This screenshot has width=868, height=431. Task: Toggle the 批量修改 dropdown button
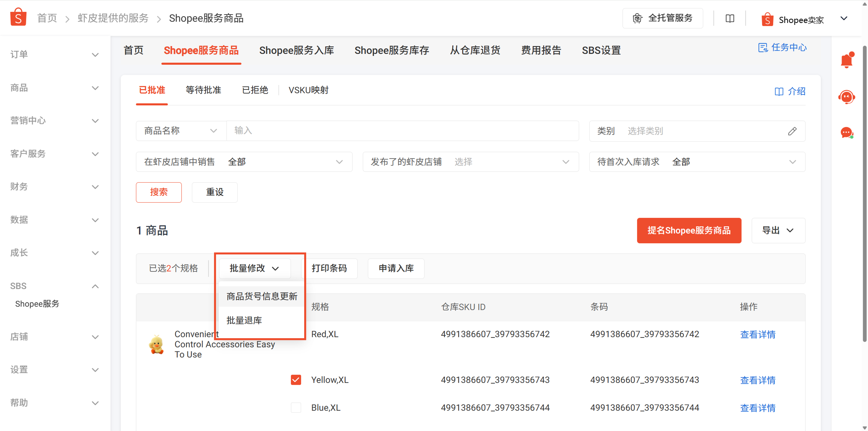(x=255, y=268)
